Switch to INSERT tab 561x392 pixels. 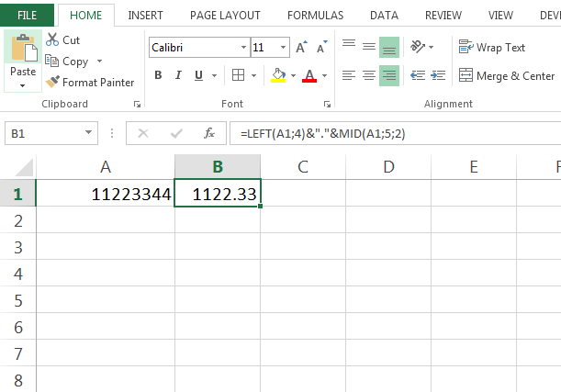tap(145, 16)
